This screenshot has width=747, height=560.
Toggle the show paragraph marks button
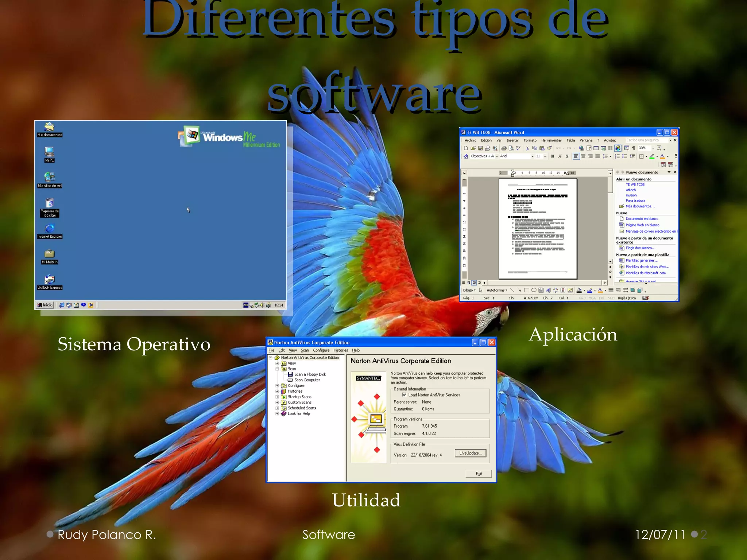(634, 148)
